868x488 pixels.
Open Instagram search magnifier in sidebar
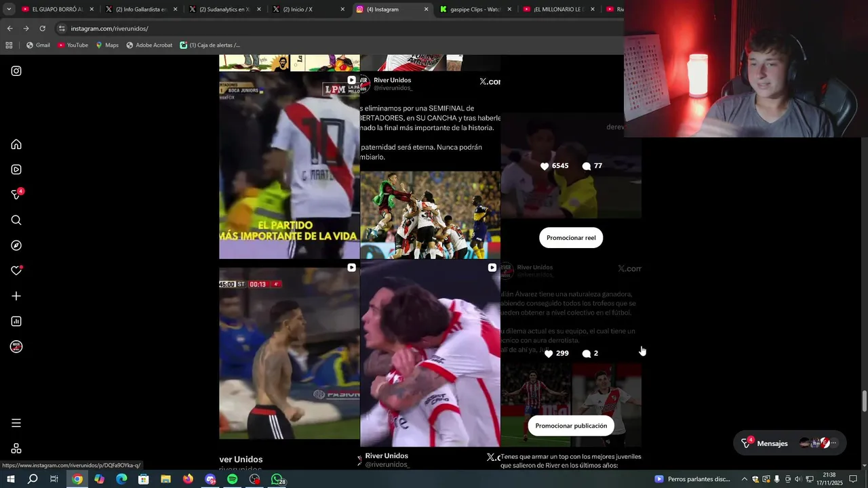[x=16, y=220]
